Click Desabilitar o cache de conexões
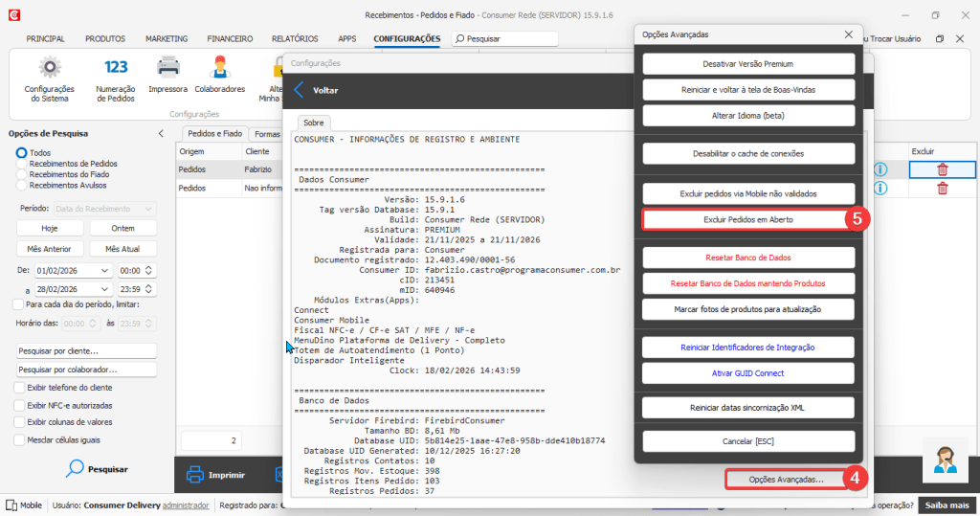The width and height of the screenshot is (980, 516). click(748, 154)
